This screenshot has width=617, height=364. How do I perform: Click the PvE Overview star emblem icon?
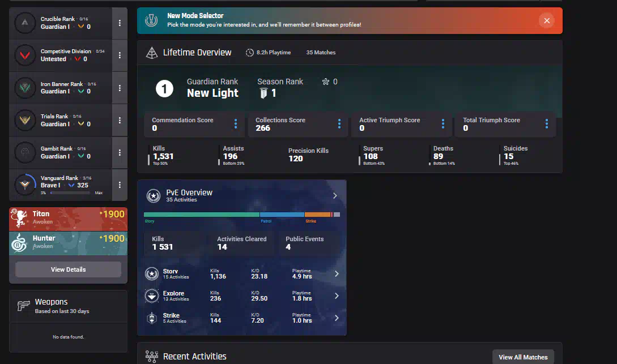pos(153,195)
